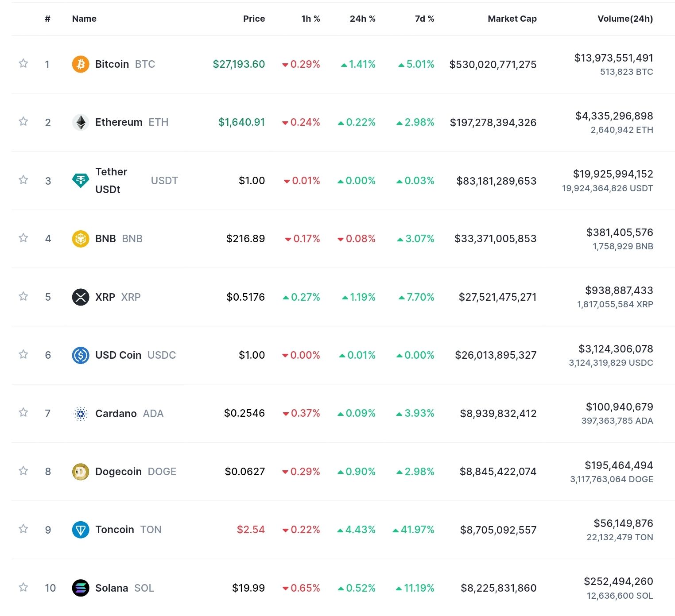Toggle the watchlist star for Solana

[x=23, y=587]
